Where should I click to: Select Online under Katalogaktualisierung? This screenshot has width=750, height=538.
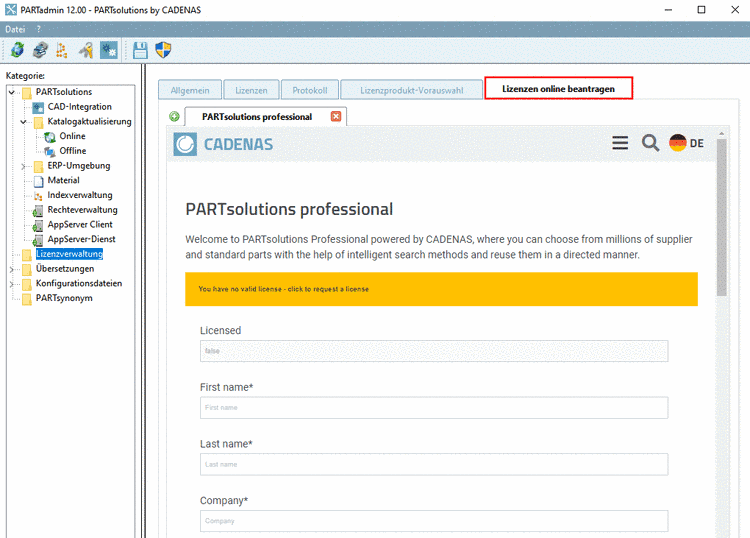tap(72, 136)
